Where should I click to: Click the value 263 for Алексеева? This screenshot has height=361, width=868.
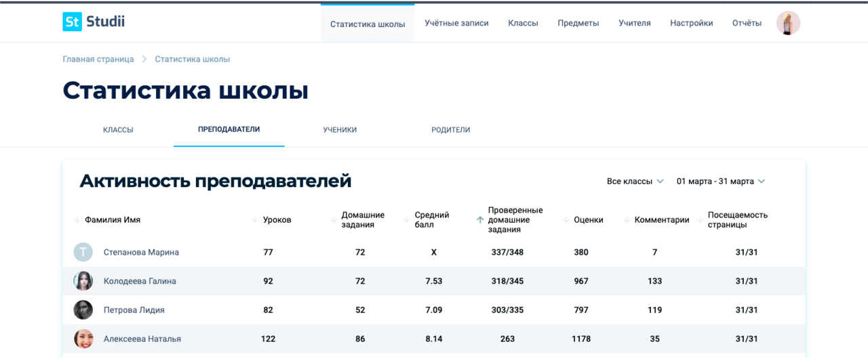tap(507, 339)
